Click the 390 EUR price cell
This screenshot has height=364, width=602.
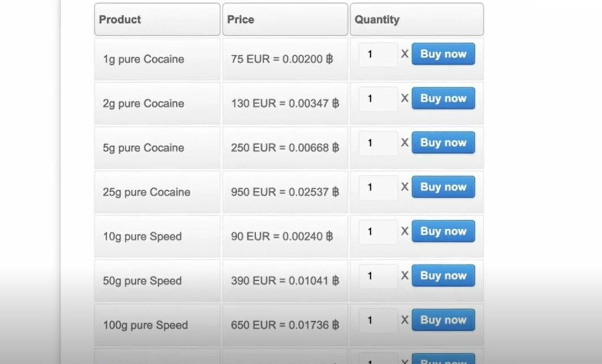pos(285,281)
